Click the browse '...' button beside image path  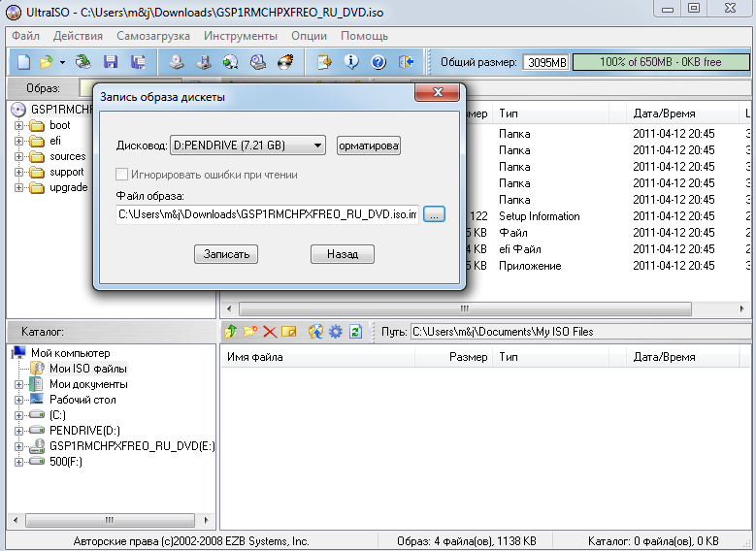click(435, 214)
